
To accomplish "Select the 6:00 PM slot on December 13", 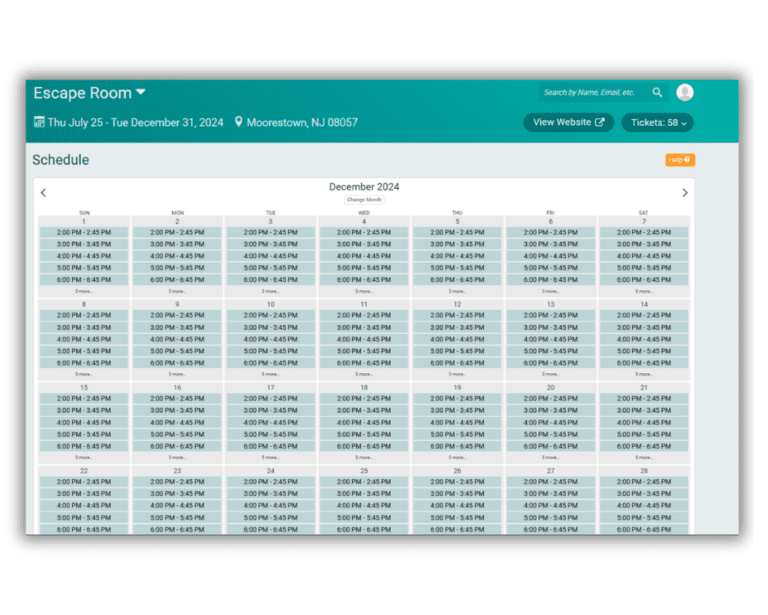I will click(551, 363).
